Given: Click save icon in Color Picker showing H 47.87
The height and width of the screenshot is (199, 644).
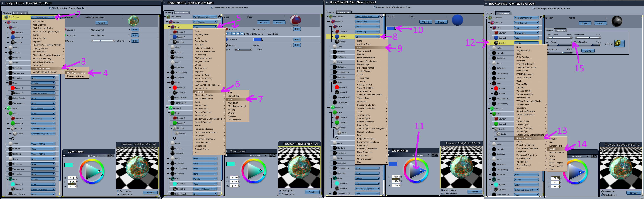Looking at the screenshot, I should click(x=109, y=156).
